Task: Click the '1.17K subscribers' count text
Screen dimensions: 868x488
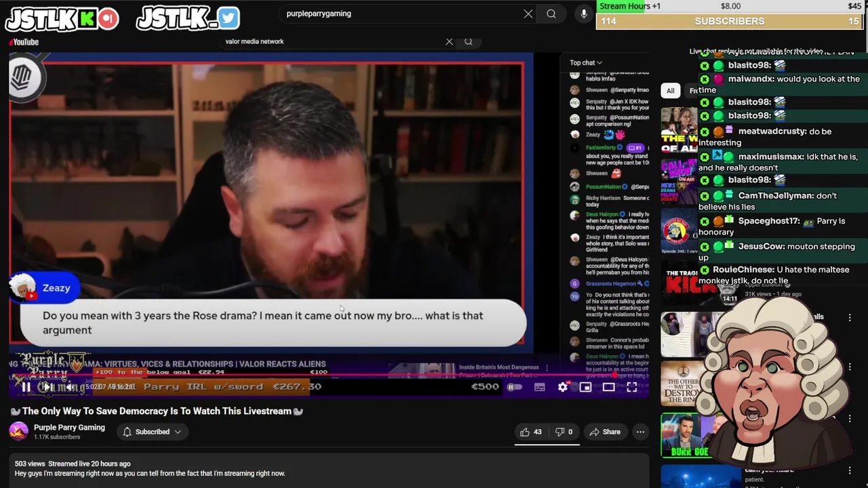Action: [57, 437]
